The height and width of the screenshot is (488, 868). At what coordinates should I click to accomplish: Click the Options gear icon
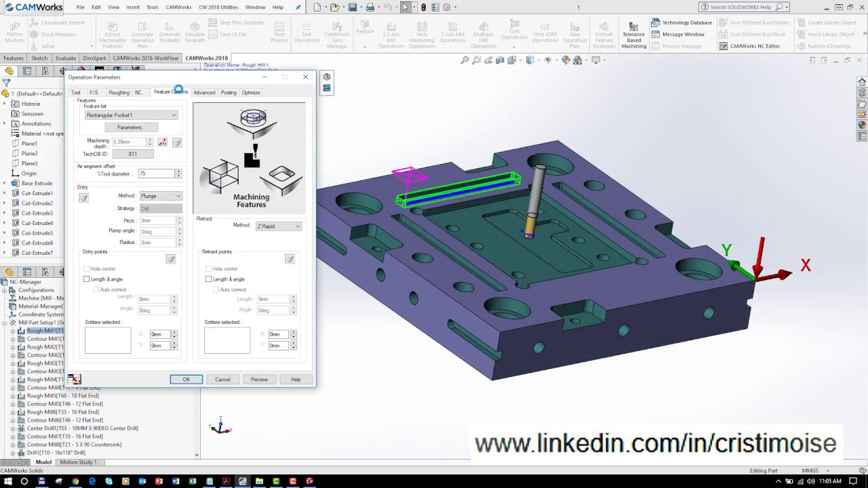click(446, 7)
